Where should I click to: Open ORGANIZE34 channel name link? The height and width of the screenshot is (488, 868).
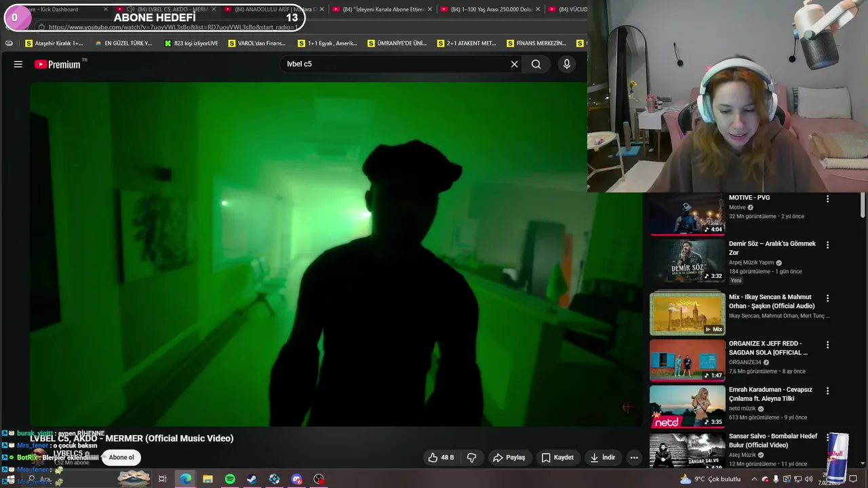[745, 363]
